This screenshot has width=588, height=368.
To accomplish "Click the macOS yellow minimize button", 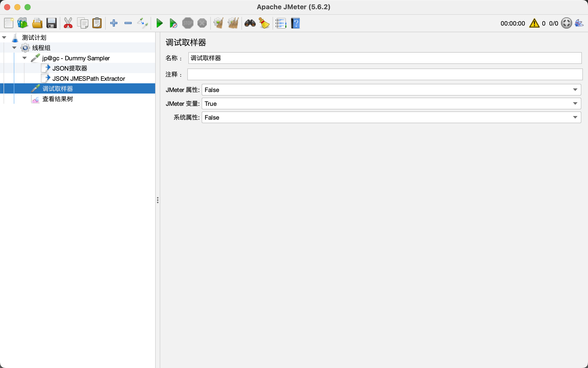I will 17,7.
